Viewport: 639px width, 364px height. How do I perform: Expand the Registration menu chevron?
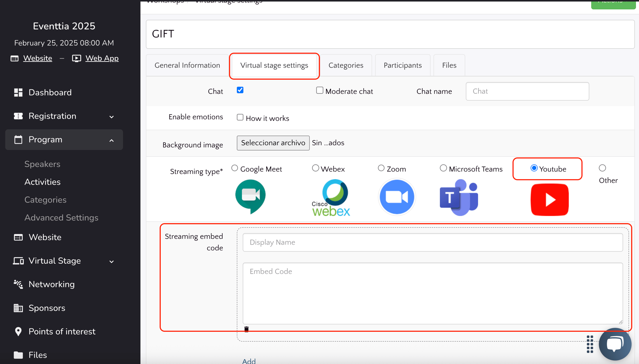click(x=112, y=117)
